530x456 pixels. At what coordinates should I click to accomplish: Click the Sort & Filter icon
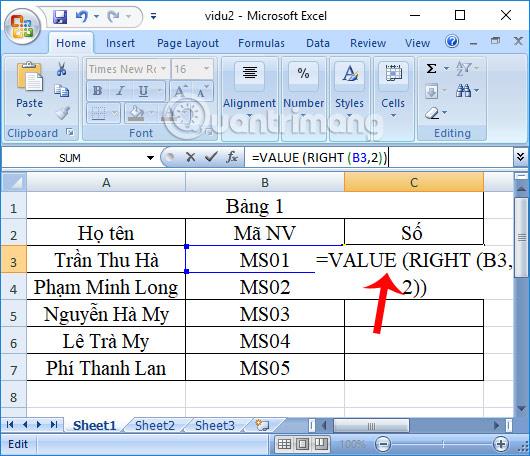pyautogui.click(x=464, y=69)
